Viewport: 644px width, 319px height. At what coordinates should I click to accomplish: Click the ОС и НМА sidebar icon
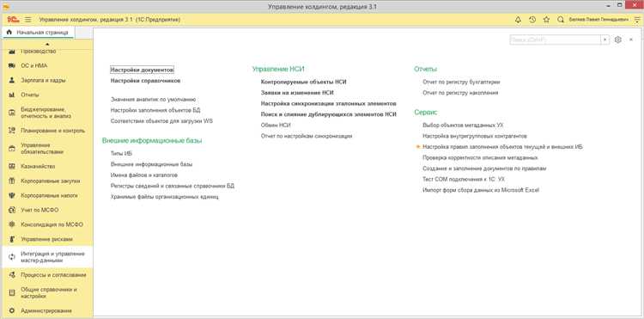[x=12, y=65]
